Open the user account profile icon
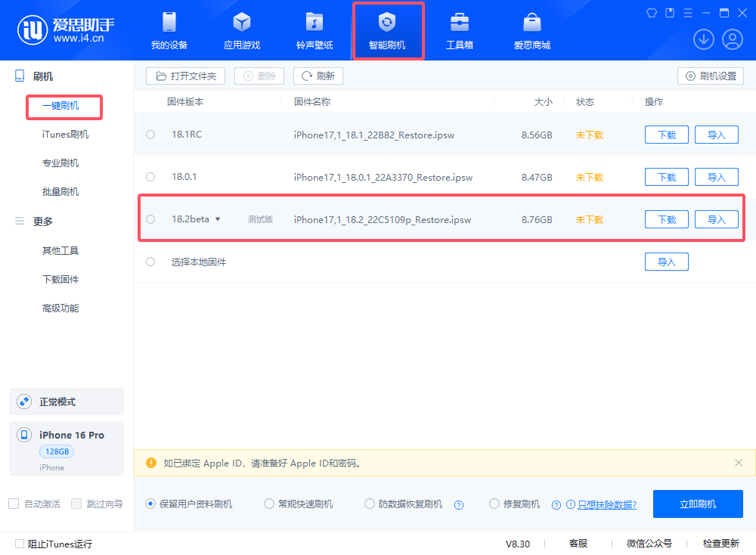 tap(733, 39)
